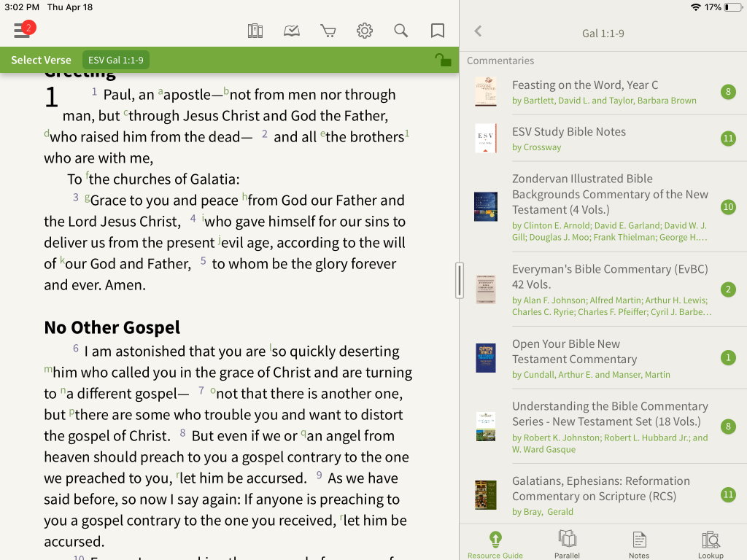Tap the battery indicator in status bar
This screenshot has width=747, height=560.
(733, 7)
